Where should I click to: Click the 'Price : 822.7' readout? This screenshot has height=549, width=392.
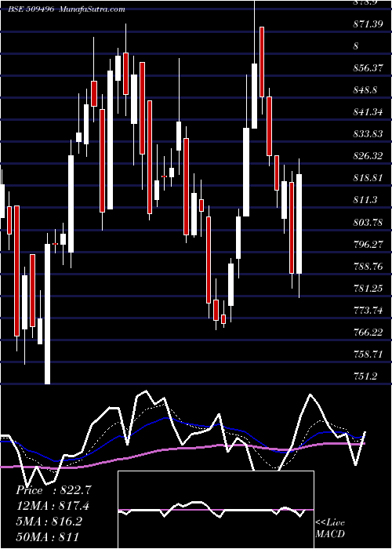53,490
